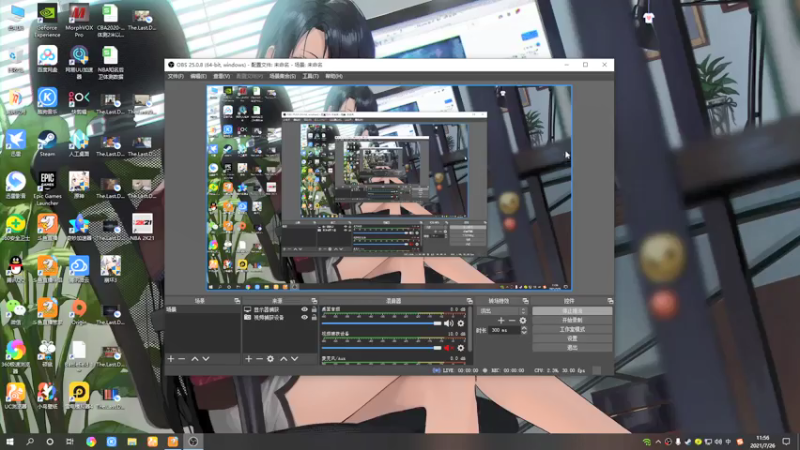800x450 pixels.
Task: Open the Scene Collection (S) menu
Action: [282, 76]
